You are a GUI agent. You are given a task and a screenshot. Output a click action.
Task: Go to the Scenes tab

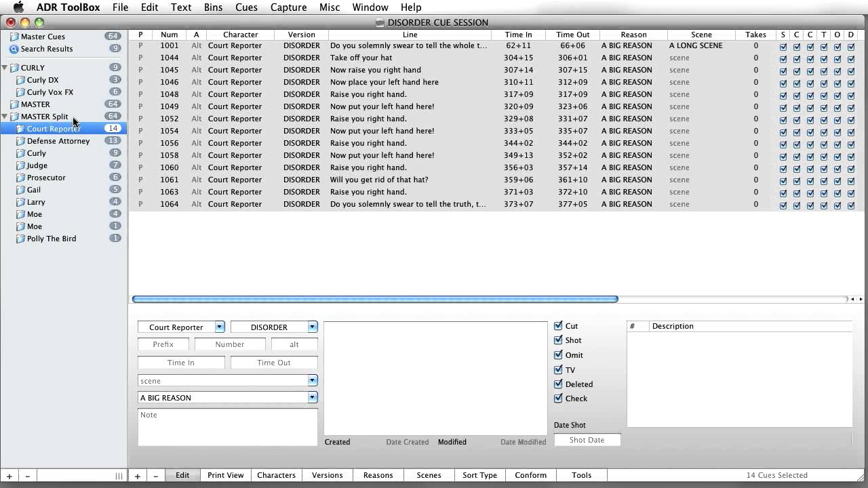click(429, 476)
